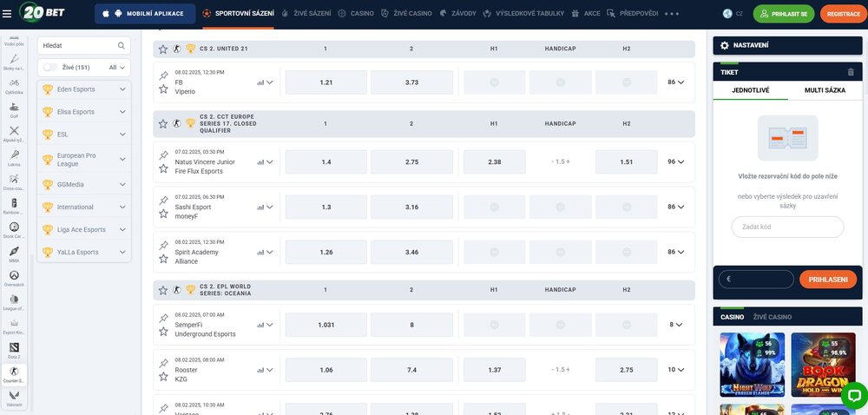Switch to the Multi Sázka tab
Viewport: 868px width, 415px height.
click(826, 89)
